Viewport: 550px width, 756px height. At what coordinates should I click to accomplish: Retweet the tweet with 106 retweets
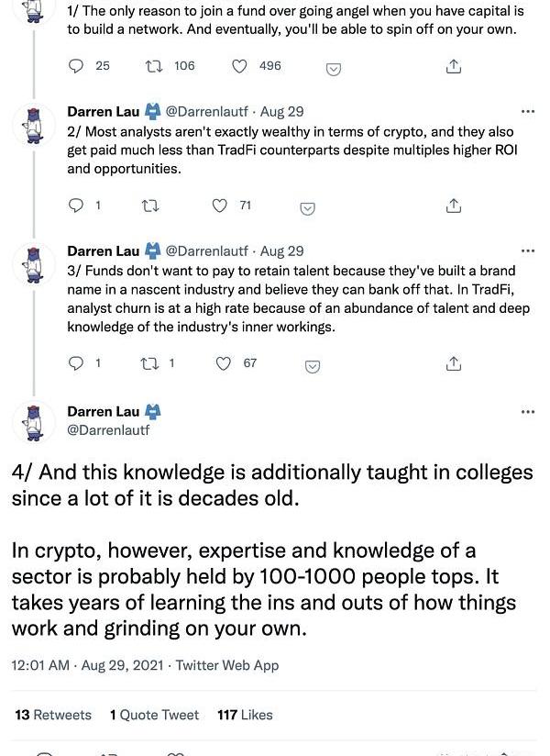click(x=154, y=66)
